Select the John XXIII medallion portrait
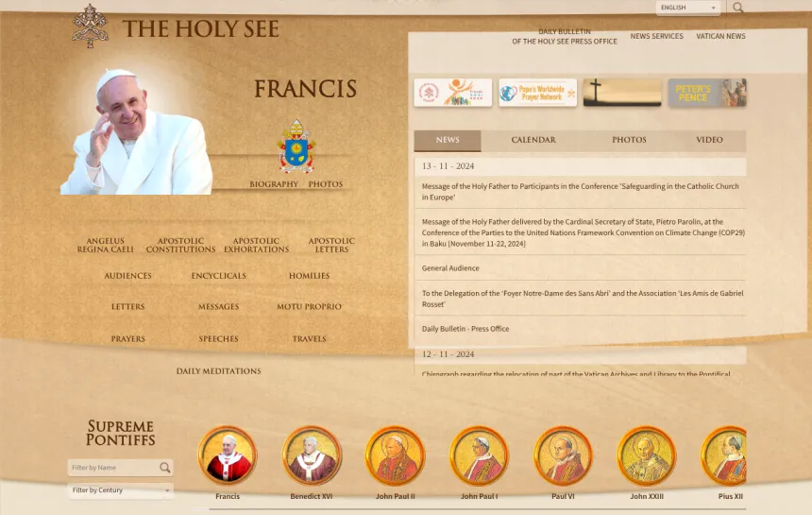This screenshot has width=812, height=515. click(647, 455)
